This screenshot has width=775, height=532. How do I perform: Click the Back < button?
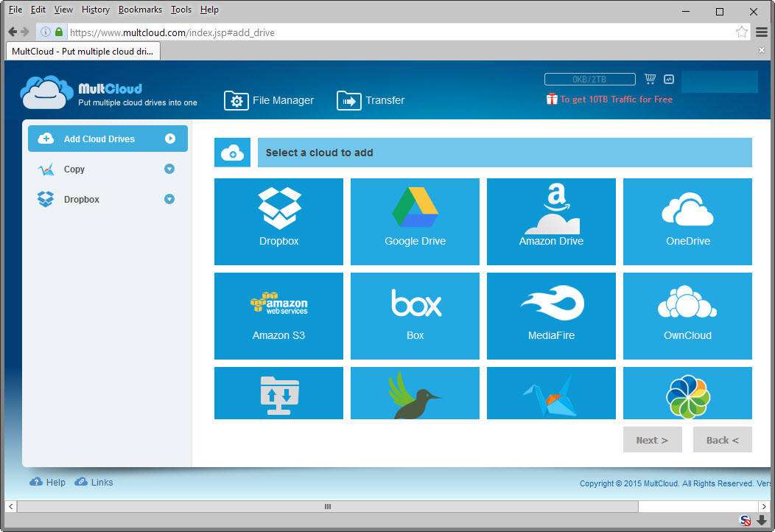[x=722, y=440]
